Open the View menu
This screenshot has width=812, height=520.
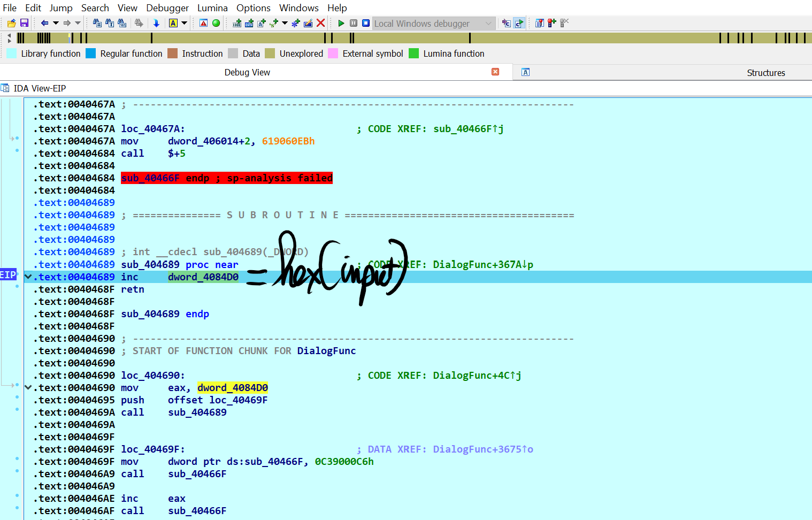[127, 8]
